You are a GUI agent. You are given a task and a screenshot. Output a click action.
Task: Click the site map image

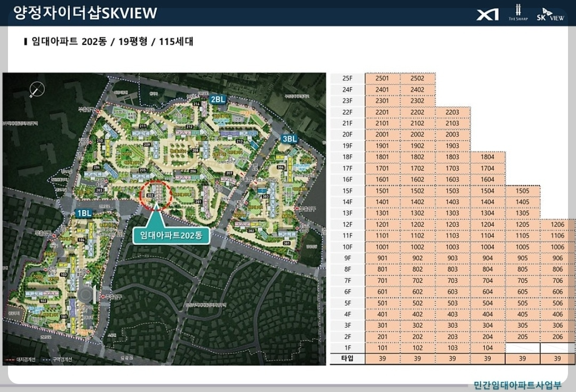tap(164, 219)
